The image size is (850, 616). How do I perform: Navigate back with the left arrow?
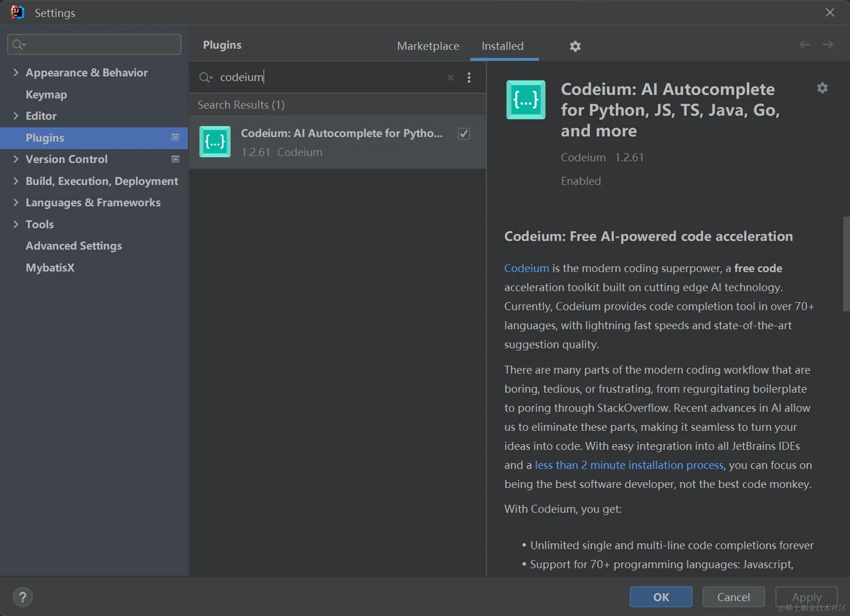pos(804,45)
